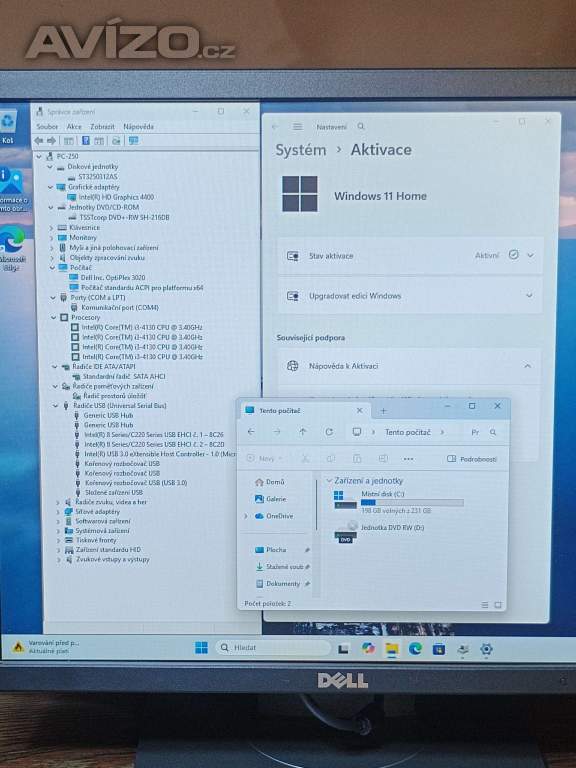Add a new tab in File Explorer
This screenshot has width=576, height=768.
[384, 410]
